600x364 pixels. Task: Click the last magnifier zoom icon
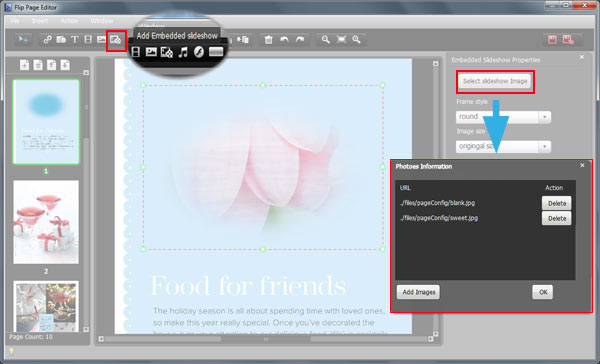click(356, 39)
